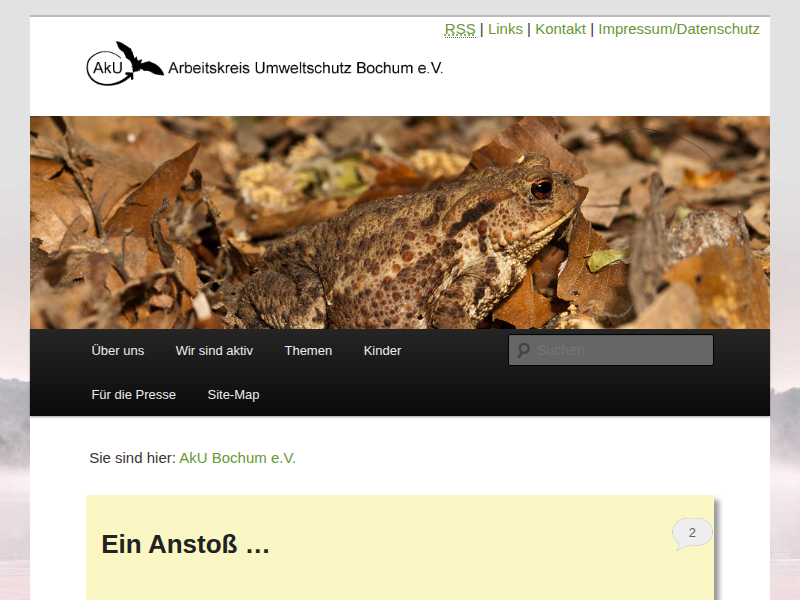Open the Site-Map menu item
Viewport: 800px width, 600px height.
point(233,394)
